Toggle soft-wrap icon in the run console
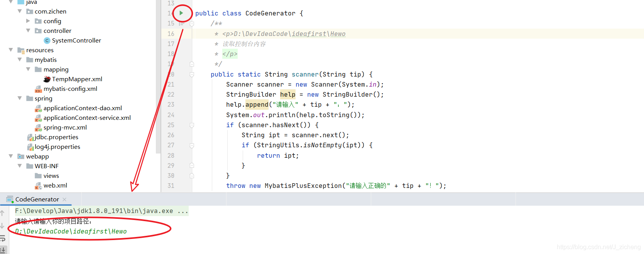 [x=2, y=238]
